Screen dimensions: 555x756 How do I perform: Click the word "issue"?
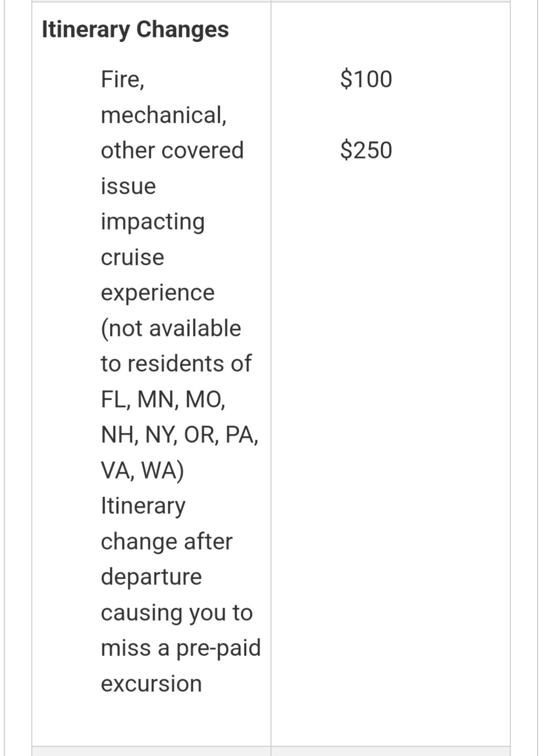[128, 186]
